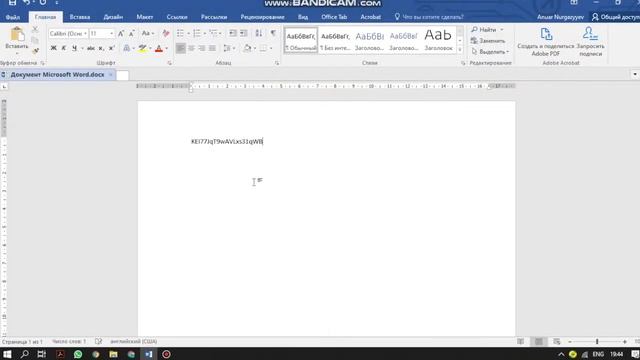The height and width of the screenshot is (360, 640).
Task: Copy selection with the copy icon
Action: point(35,40)
